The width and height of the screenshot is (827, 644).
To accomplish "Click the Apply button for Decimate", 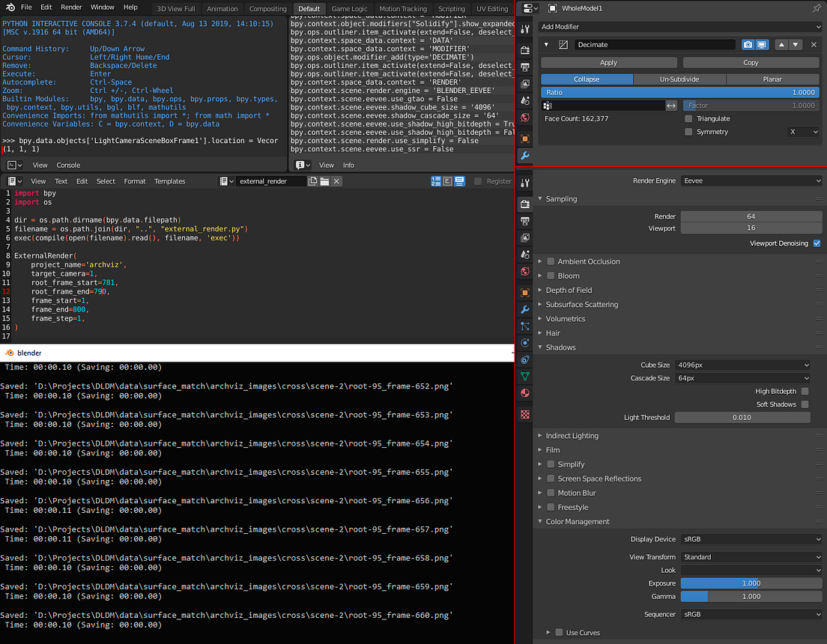I will click(608, 63).
